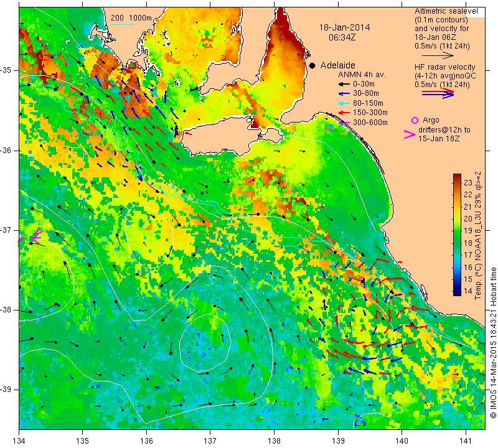Screen dimensions: 498x448
Task: Select the 300-600m depth label
Action: 370,123
